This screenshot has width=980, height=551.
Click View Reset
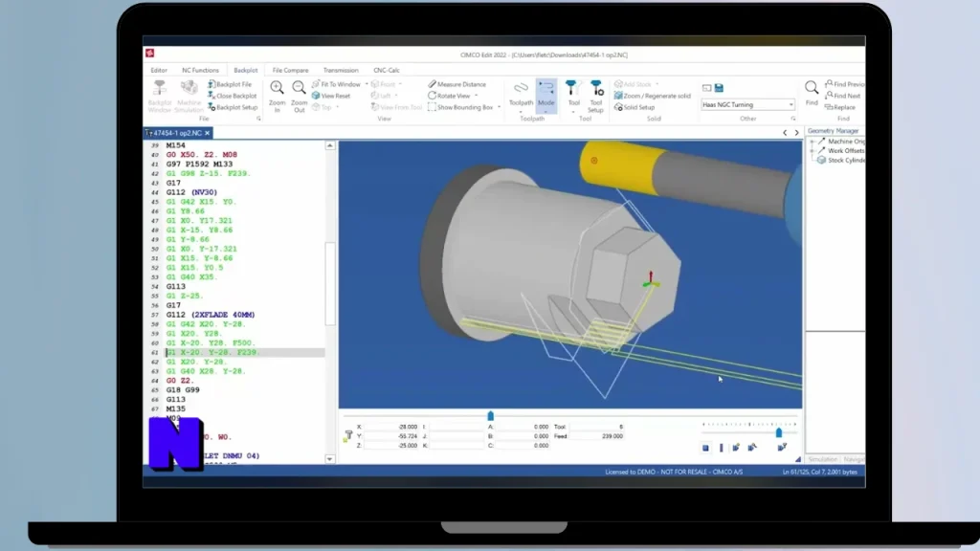tap(331, 96)
